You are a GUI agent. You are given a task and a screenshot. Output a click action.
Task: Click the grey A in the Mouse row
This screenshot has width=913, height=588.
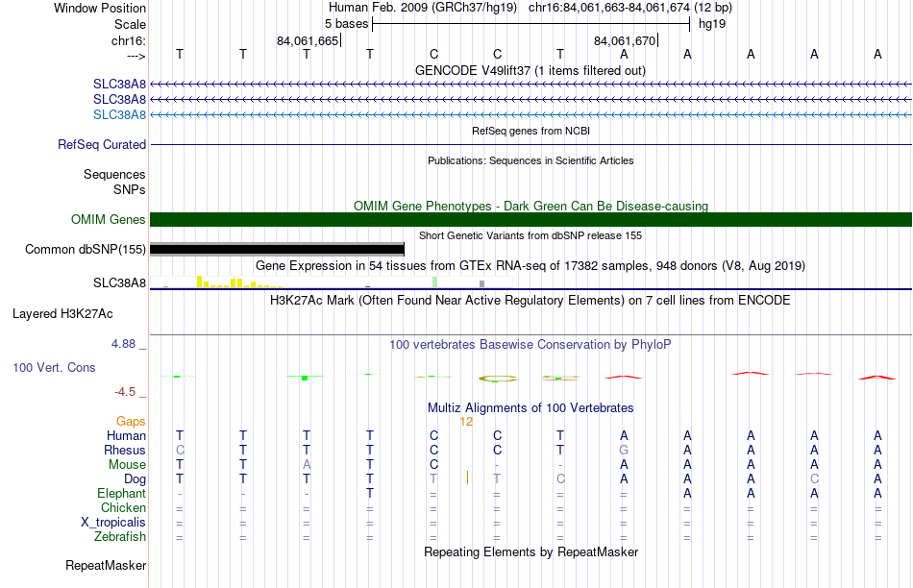tap(307, 465)
